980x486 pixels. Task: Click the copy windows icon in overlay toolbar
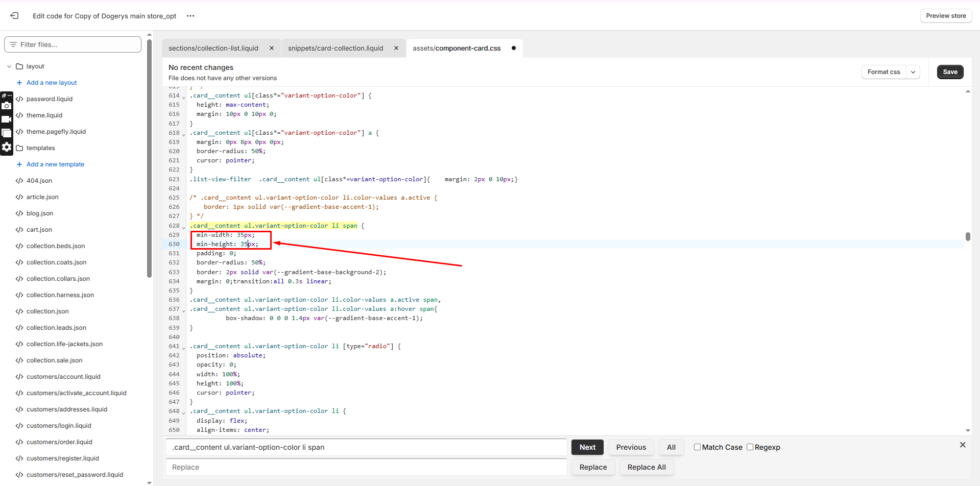click(x=6, y=133)
